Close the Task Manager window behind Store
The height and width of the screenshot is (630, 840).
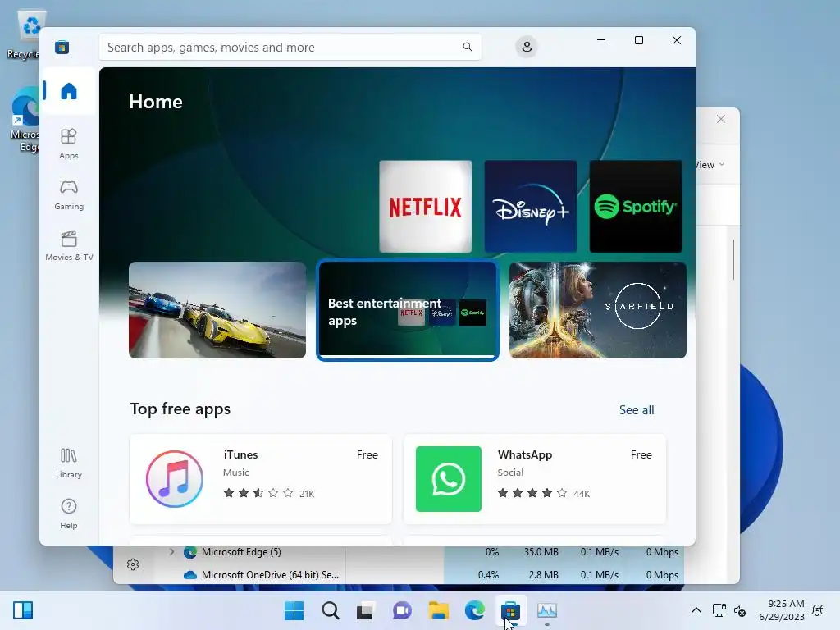721,119
